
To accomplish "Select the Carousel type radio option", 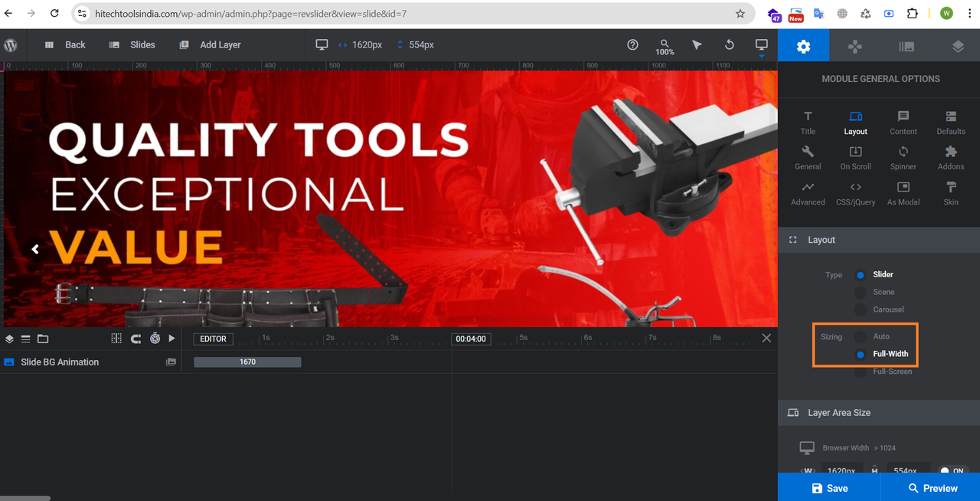I will click(x=861, y=309).
